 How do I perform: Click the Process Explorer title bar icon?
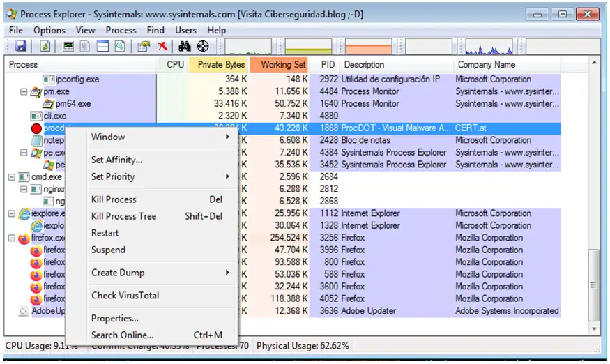(x=12, y=14)
